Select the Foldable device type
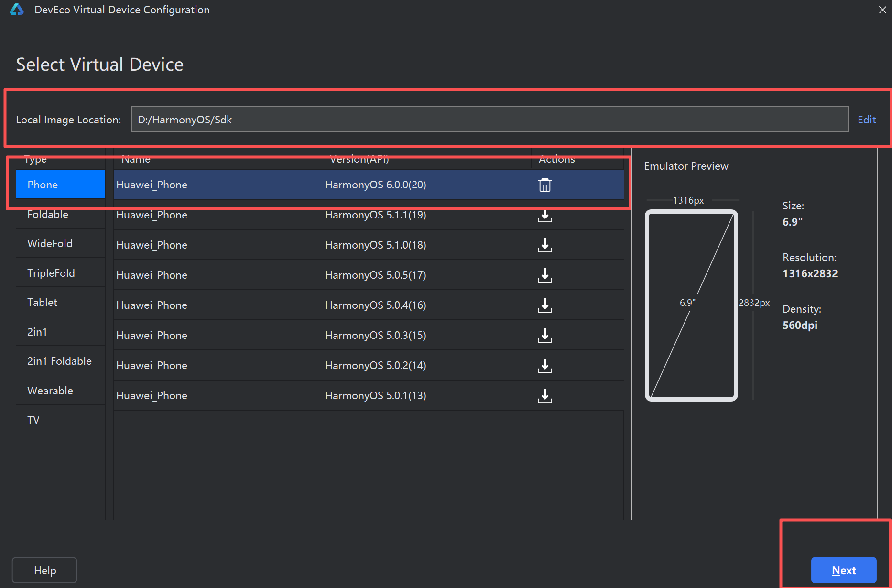Viewport: 892px width, 588px height. tap(60, 214)
